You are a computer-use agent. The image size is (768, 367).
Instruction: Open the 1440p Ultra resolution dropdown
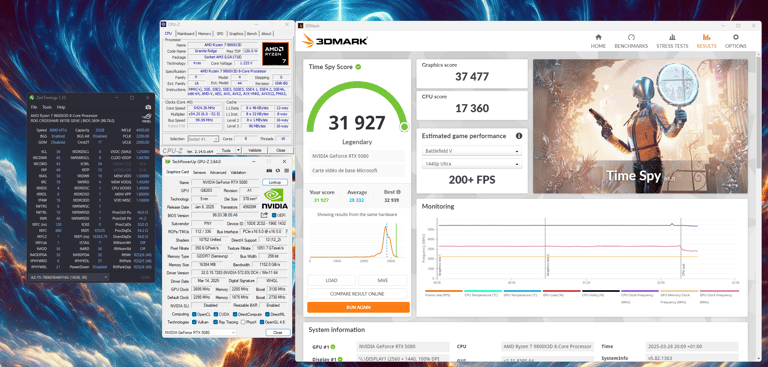click(x=472, y=164)
